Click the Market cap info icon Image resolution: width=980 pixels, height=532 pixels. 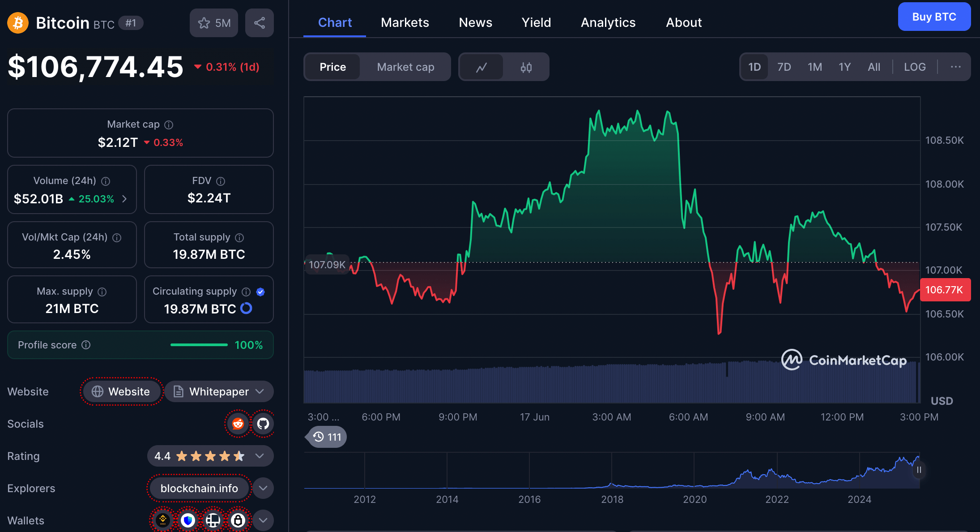click(169, 125)
